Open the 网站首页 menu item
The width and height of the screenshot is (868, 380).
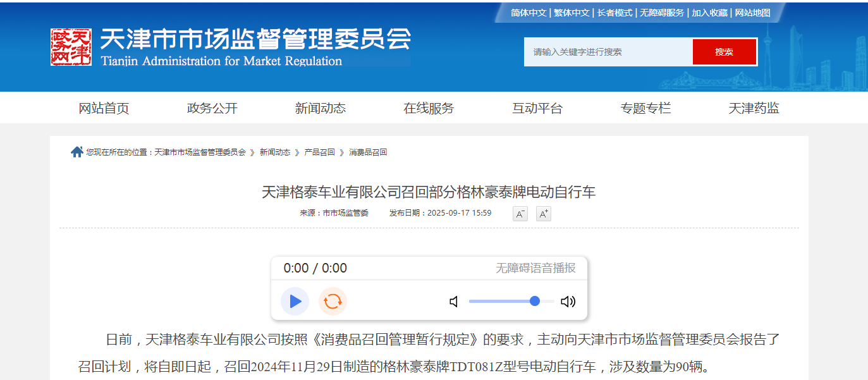(x=104, y=108)
